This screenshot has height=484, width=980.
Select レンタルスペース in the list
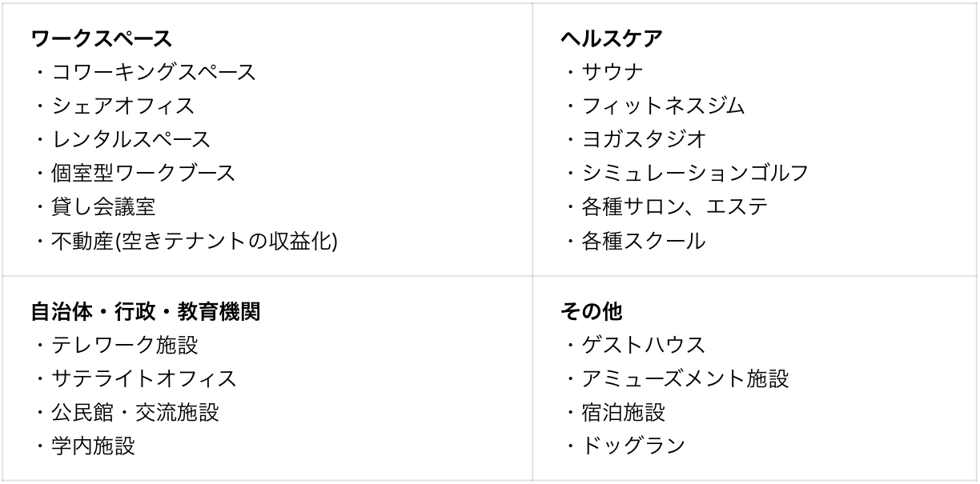131,139
